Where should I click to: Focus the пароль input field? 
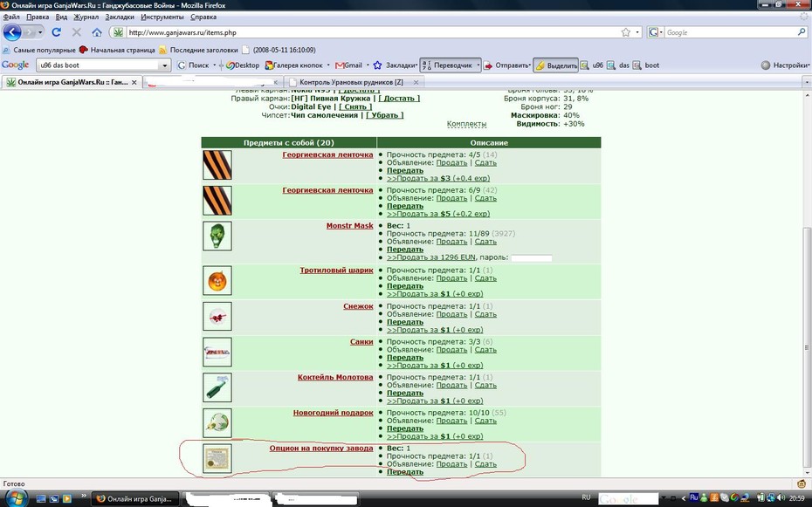pyautogui.click(x=532, y=257)
